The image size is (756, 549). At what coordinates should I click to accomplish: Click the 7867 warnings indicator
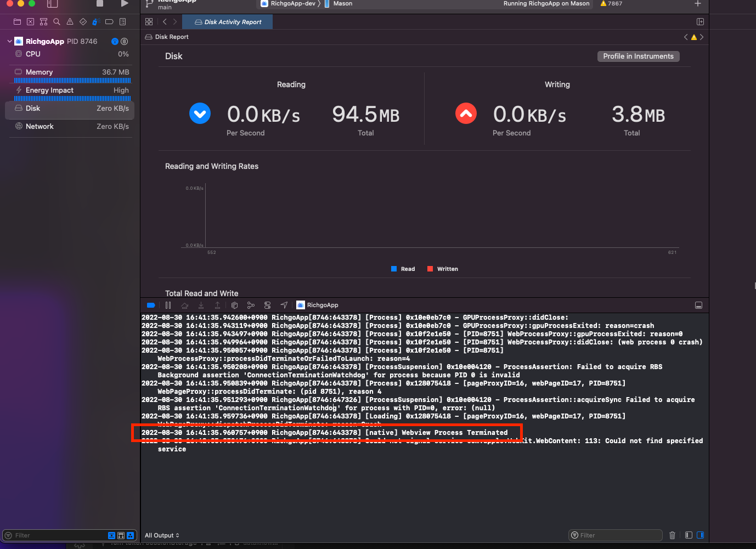click(611, 3)
